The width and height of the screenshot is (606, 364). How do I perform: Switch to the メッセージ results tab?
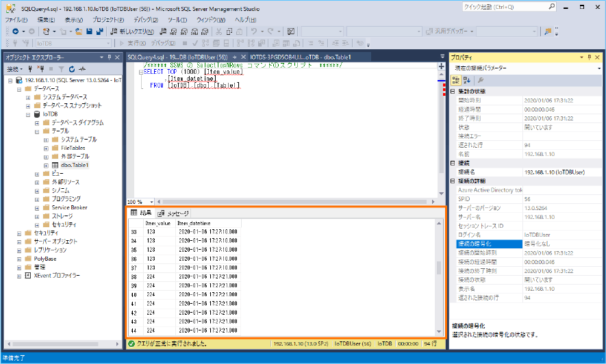pyautogui.click(x=173, y=213)
